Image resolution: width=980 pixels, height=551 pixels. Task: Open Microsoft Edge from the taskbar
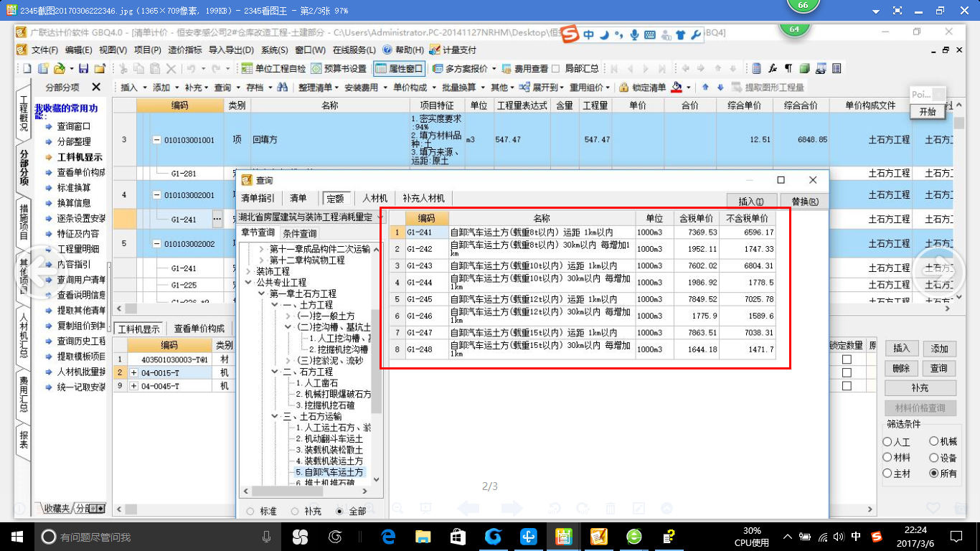(389, 536)
